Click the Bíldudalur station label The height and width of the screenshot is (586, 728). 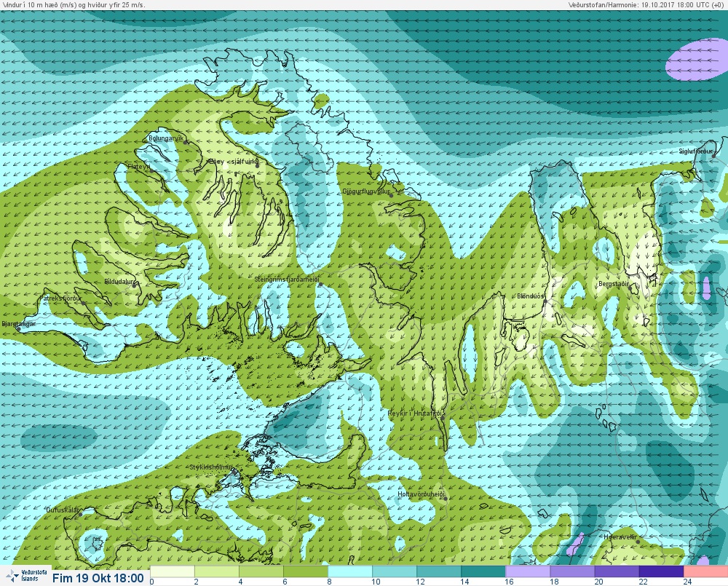click(119, 282)
